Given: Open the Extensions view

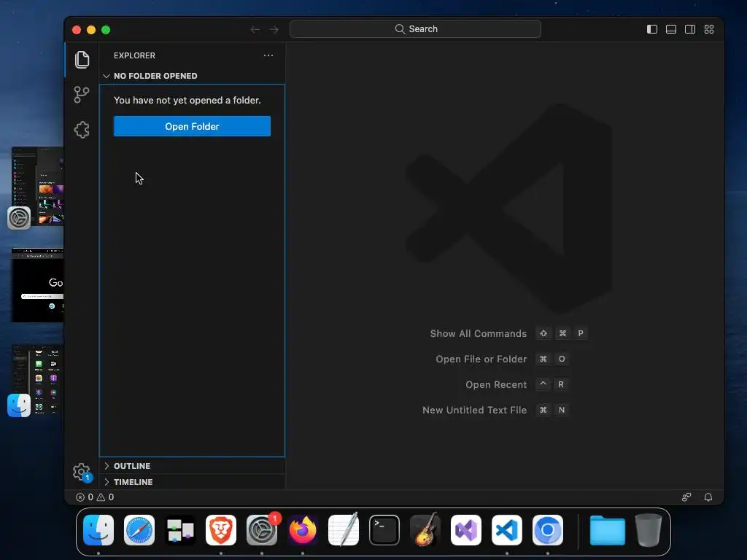Looking at the screenshot, I should tap(82, 130).
